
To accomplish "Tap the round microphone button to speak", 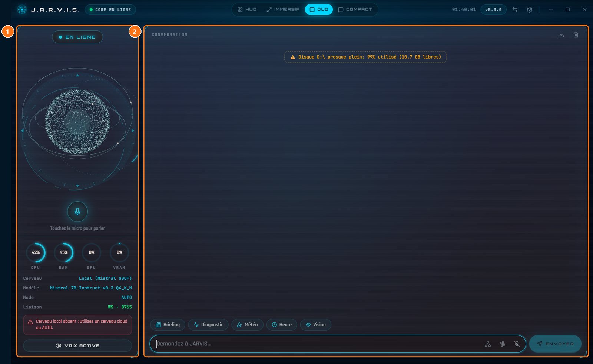I will (x=77, y=211).
